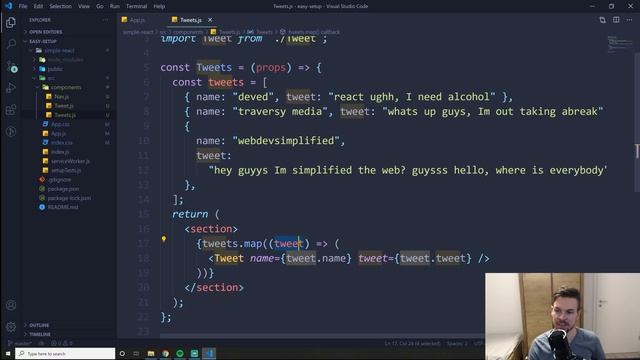The width and height of the screenshot is (640, 360).
Task: Open File Explorer from the taskbar
Action: 151,353
